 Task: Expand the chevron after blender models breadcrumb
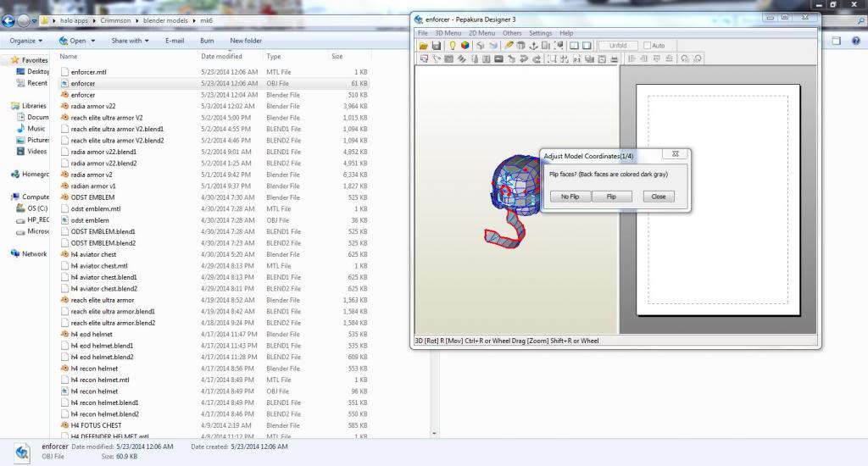194,20
